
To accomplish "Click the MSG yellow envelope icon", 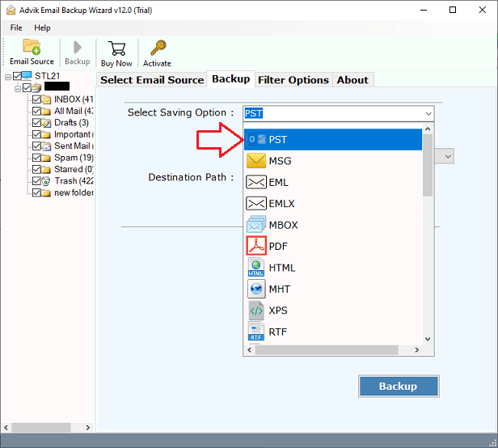I will point(256,161).
